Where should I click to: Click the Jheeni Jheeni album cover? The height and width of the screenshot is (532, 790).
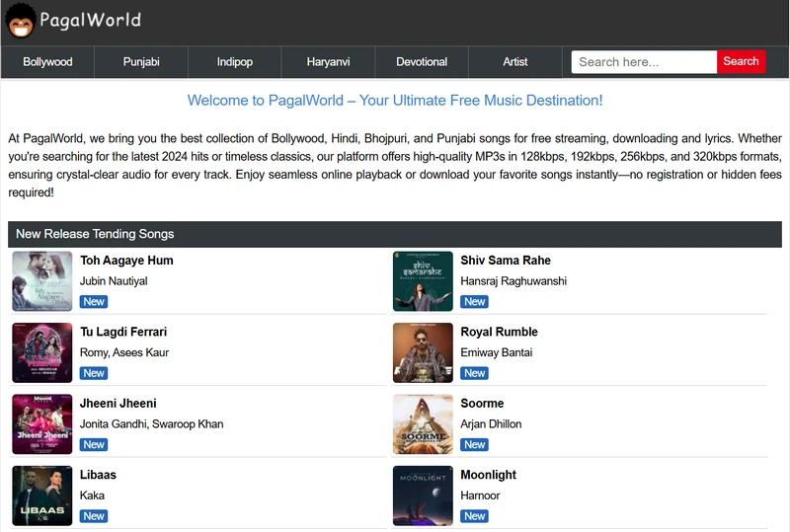pyautogui.click(x=42, y=424)
